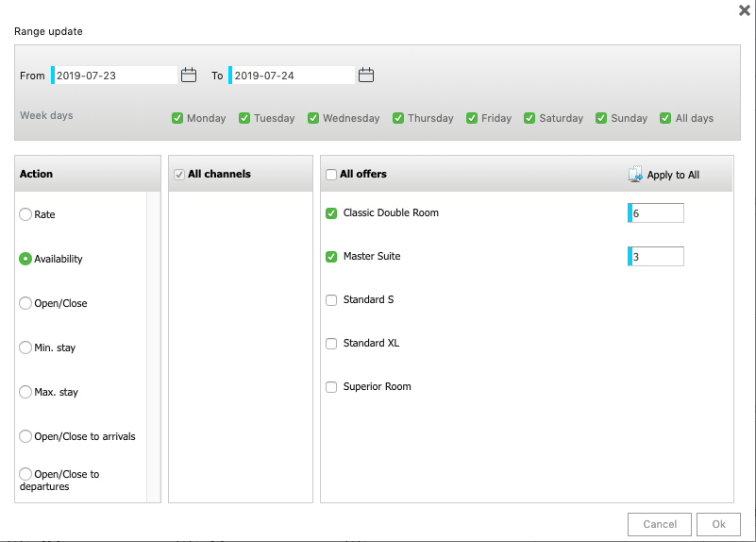Confirm with the Ok button
Viewport: 756px width, 542px height.
pos(718,524)
